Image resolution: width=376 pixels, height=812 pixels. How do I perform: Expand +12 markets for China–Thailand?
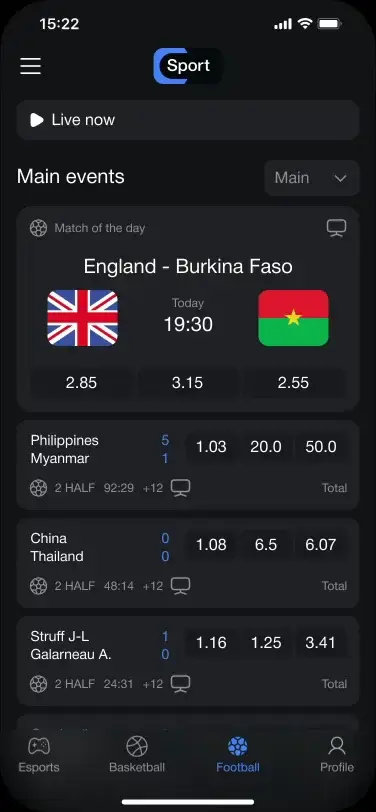pos(153,586)
